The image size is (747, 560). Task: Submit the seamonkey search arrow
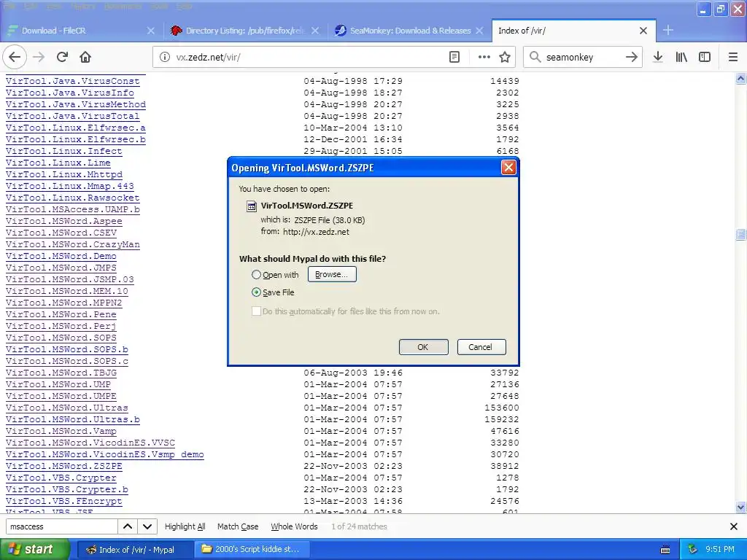point(632,57)
